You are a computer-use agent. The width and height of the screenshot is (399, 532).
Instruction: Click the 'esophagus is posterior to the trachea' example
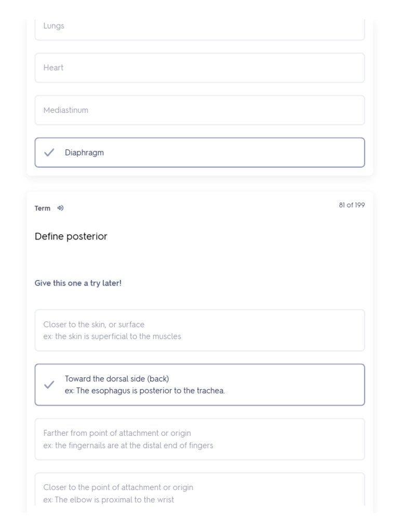point(145,391)
